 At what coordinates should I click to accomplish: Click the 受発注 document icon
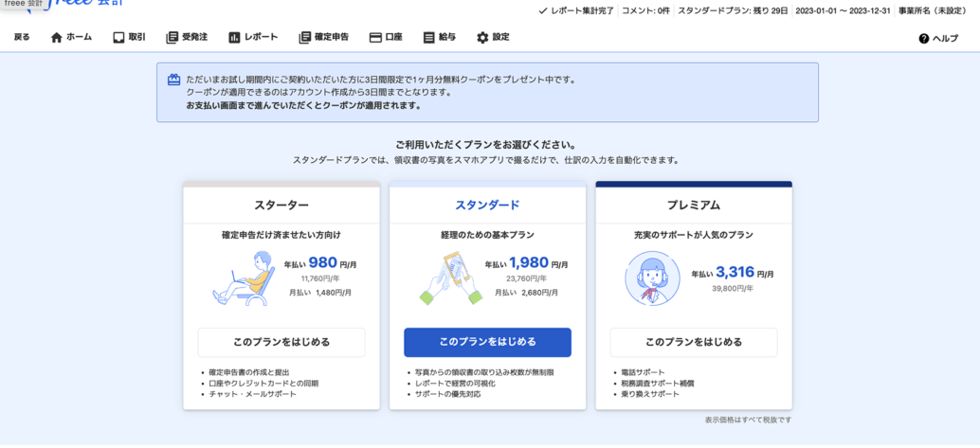tap(172, 38)
